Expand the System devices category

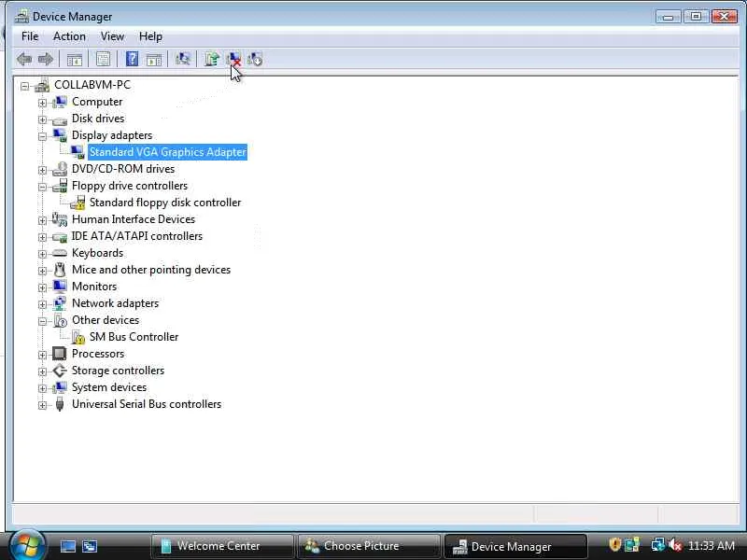click(x=42, y=388)
